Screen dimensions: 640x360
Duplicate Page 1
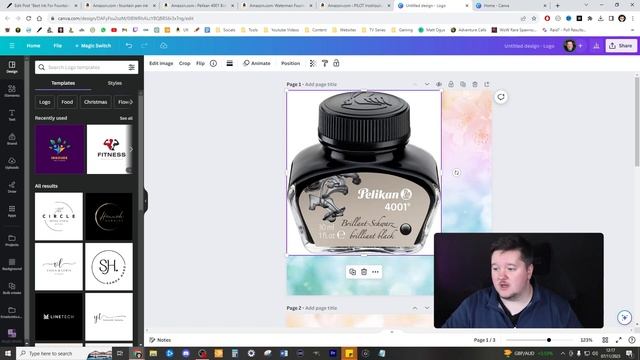click(462, 84)
